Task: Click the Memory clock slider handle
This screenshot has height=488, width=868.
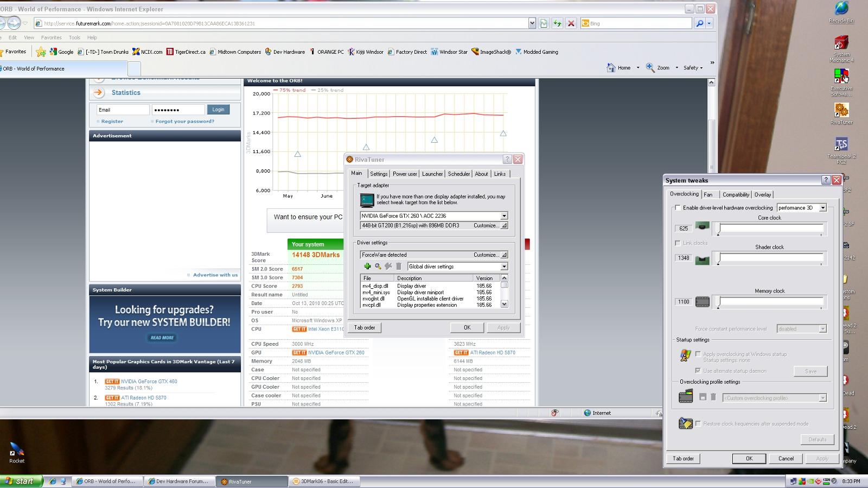Action: tap(718, 303)
